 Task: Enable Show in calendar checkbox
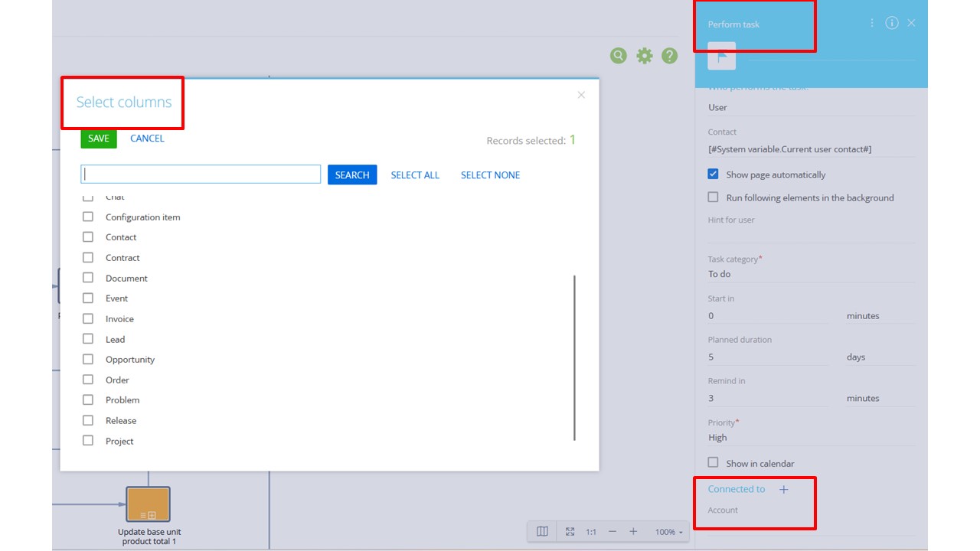[714, 463]
